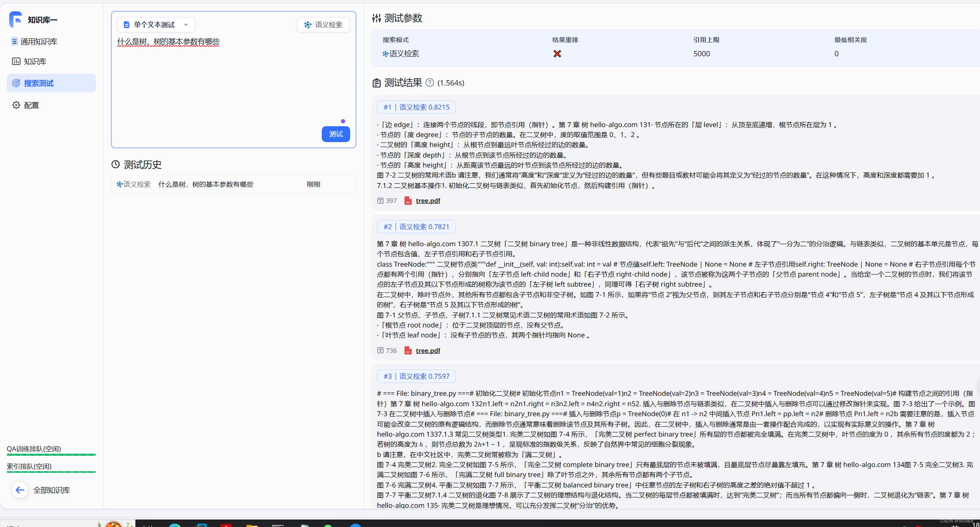Image resolution: width=980 pixels, height=527 pixels.
Task: Go back to 全部知识库
Action: coord(41,490)
